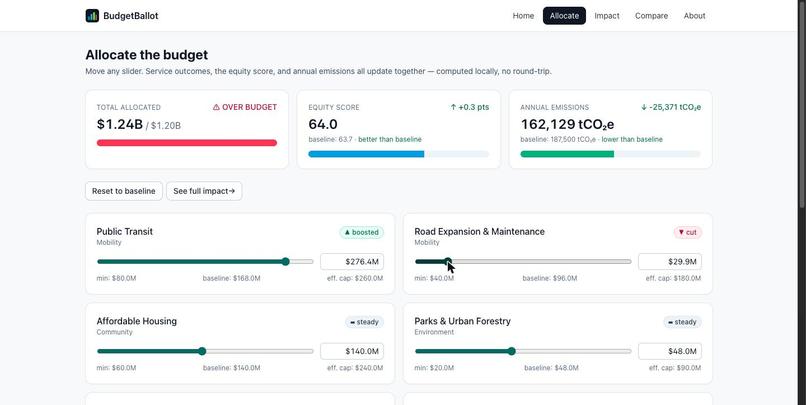Click the 64.0 equity score value
Screen dimensions: 806x405
[x=323, y=124]
